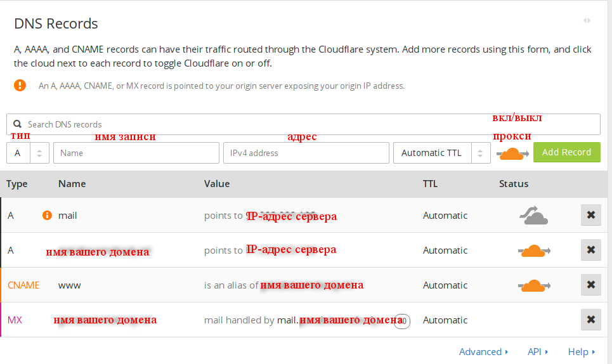Image resolution: width=612 pixels, height=364 pixels.
Task: Click the TTL column header
Action: point(430,184)
